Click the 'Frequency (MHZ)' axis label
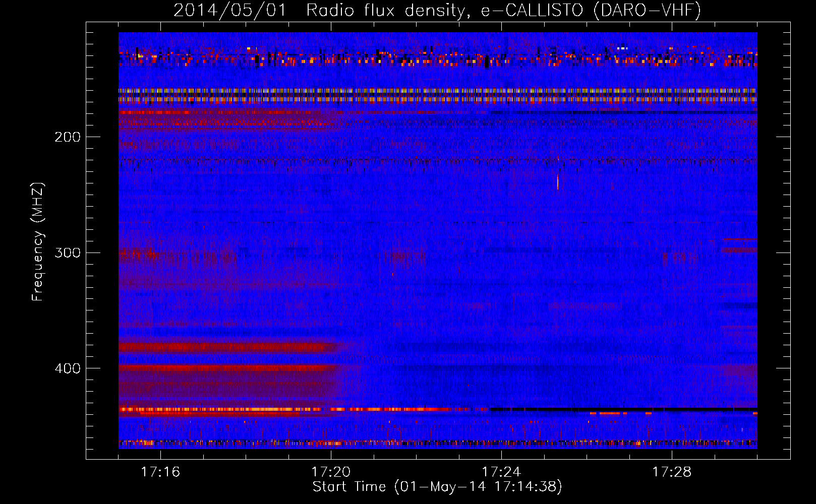Screen dimensions: 816x504 click(x=38, y=242)
